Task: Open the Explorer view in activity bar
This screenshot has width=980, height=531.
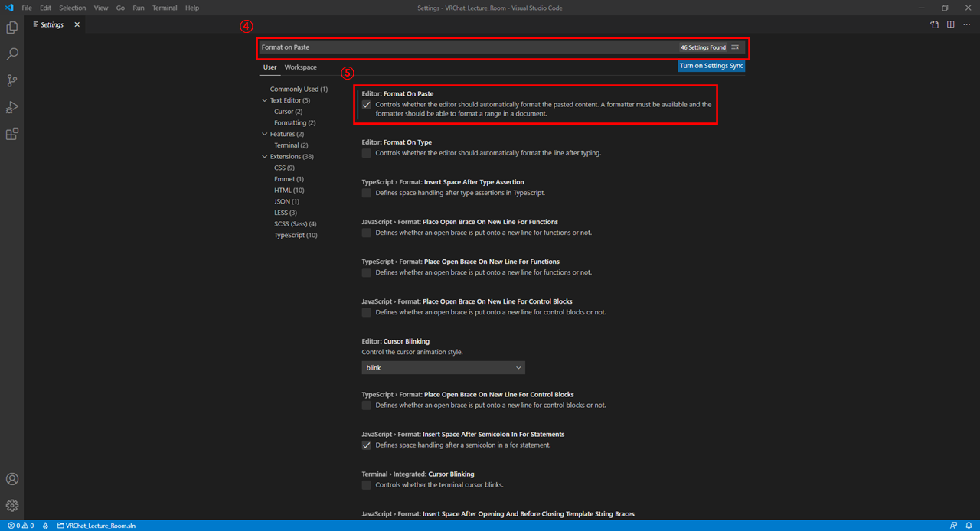Action: coord(12,28)
